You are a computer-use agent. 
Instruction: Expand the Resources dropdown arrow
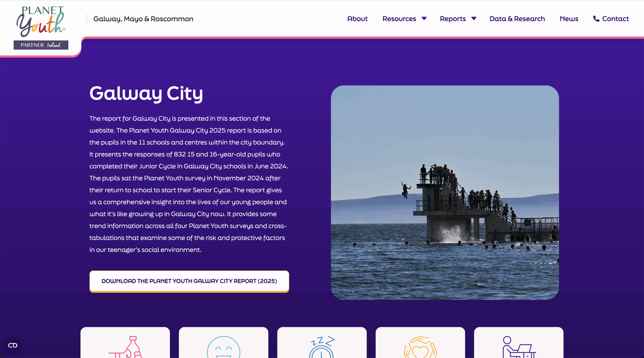(x=424, y=19)
